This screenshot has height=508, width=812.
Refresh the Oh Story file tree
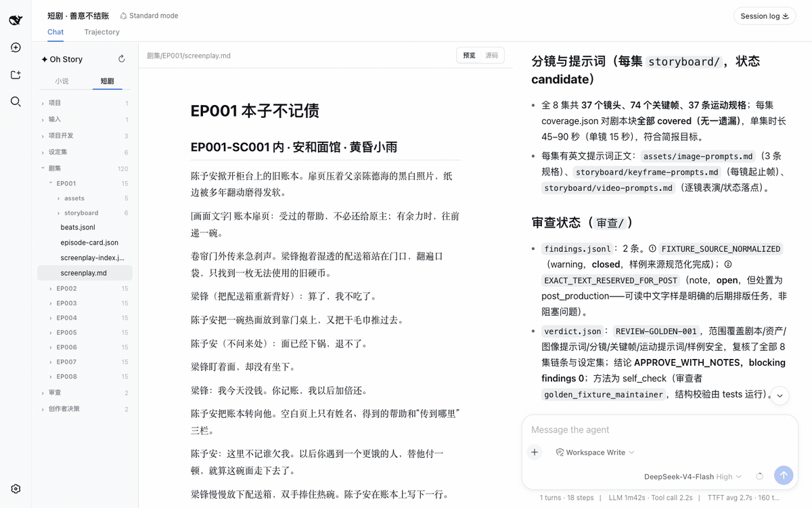122,59
